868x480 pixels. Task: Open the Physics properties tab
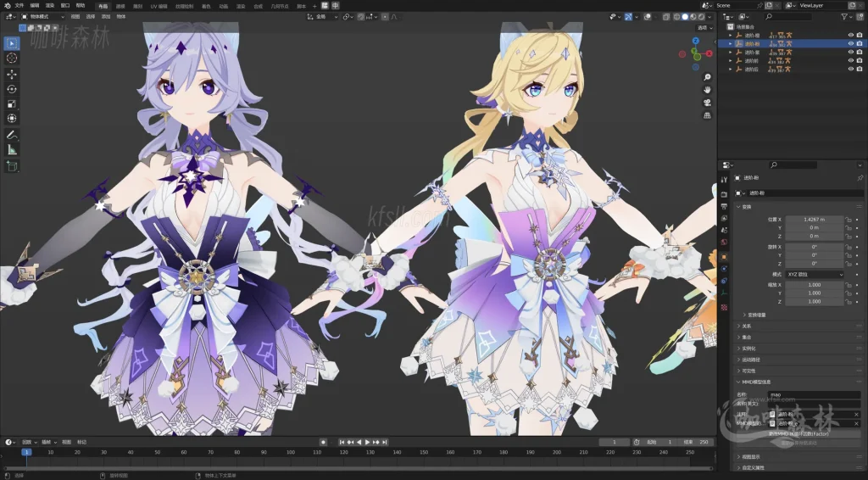tap(724, 269)
